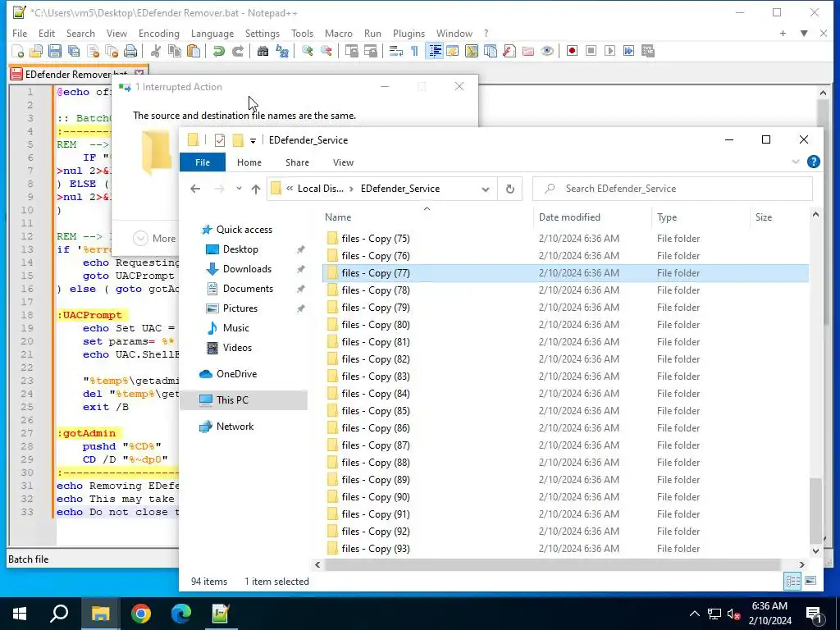The height and width of the screenshot is (630, 840).
Task: Save the current file via toolbar
Action: (55, 52)
